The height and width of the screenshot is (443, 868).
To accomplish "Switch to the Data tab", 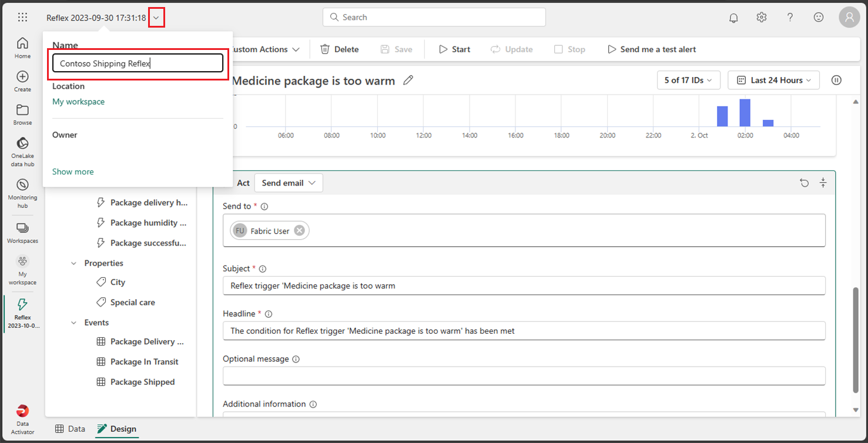I will tap(70, 429).
